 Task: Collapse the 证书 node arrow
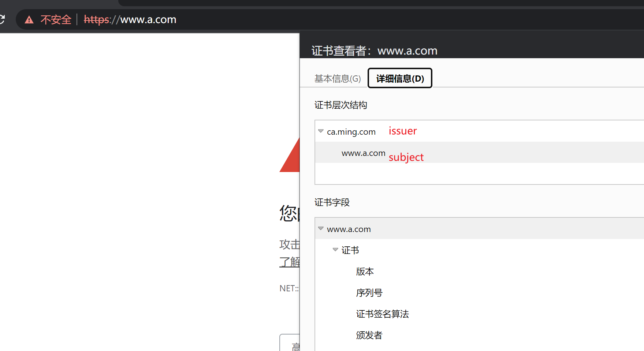[x=335, y=250]
